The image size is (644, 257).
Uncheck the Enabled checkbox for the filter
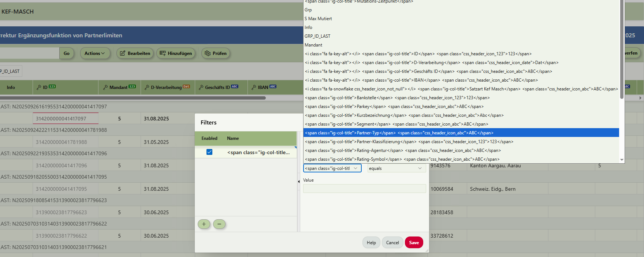pos(209,152)
